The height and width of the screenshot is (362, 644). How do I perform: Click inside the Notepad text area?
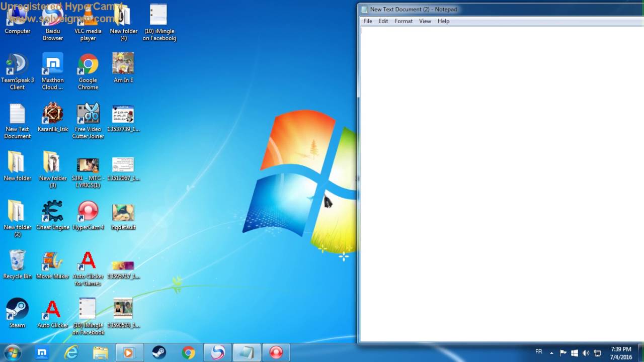pos(502,184)
